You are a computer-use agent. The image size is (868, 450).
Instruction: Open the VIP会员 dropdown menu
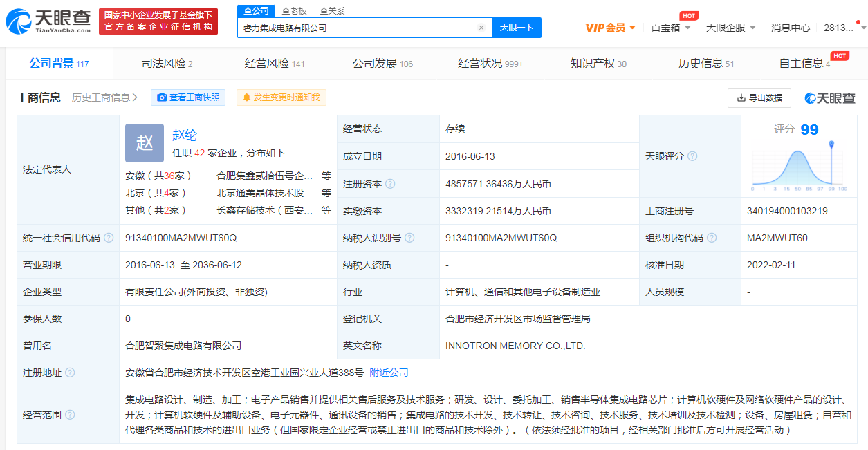pyautogui.click(x=609, y=28)
